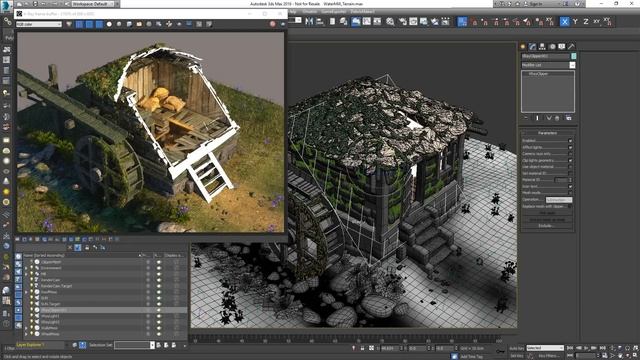Screen dimensions: 640x360
Task: Click the Material ID spinner arrows
Action: click(x=571, y=180)
